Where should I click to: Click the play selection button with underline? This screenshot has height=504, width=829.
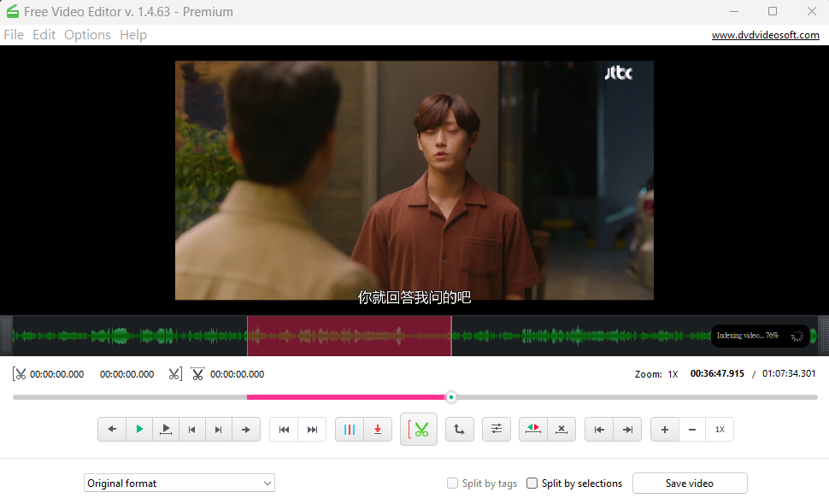tap(166, 429)
